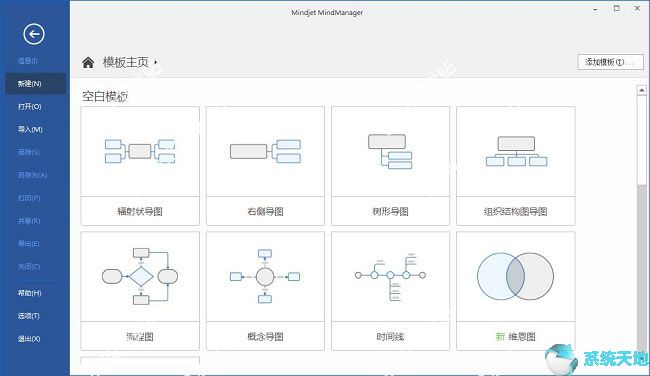
Task: Select the 右侧导图 right map template
Action: point(265,166)
